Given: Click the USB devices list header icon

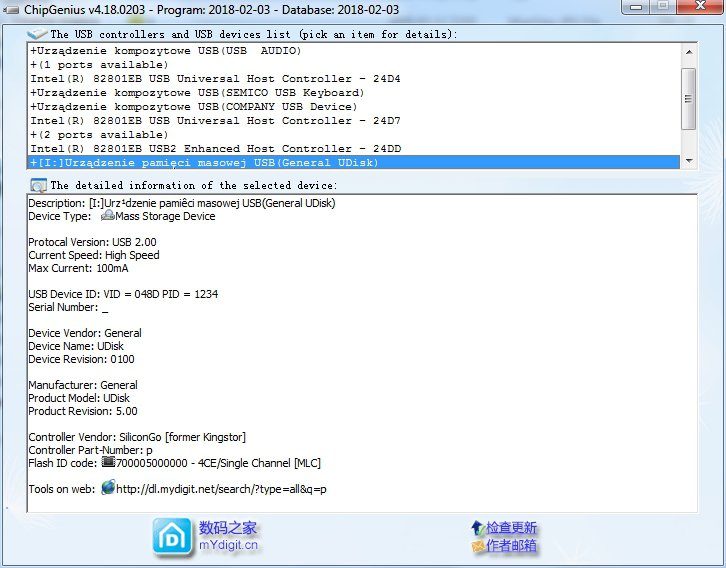Looking at the screenshot, I should click(x=37, y=34).
